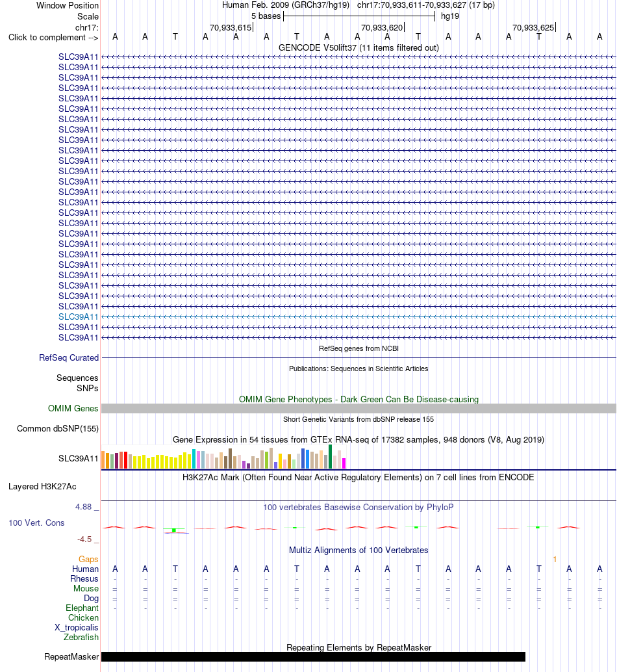617x672 pixels.
Task: Click the 70,933,620 ruler coordinate
Action: click(x=383, y=28)
